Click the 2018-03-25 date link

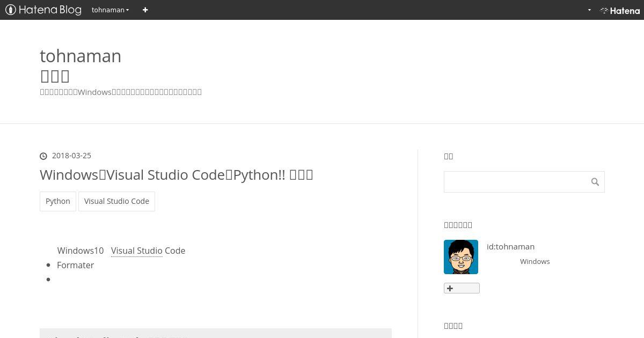point(71,156)
